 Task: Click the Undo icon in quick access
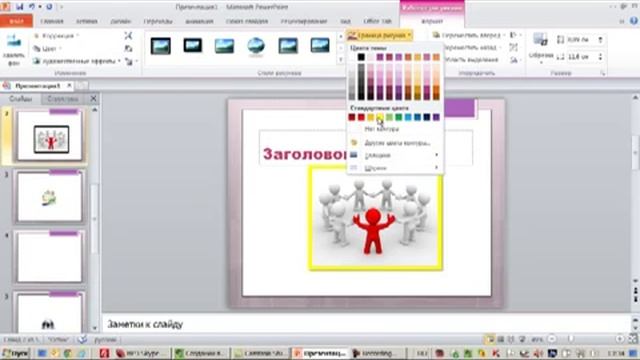tap(32, 7)
